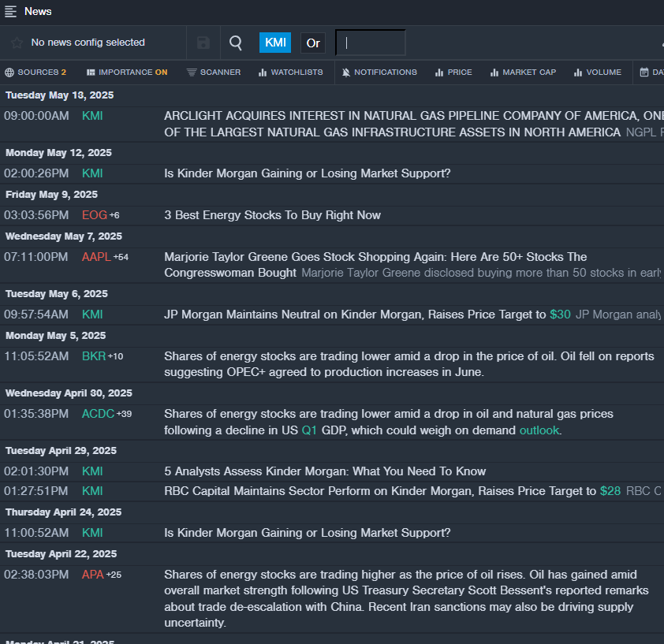Open the Notifications bell filter
Viewport: 664px width, 644px height.
coord(379,73)
